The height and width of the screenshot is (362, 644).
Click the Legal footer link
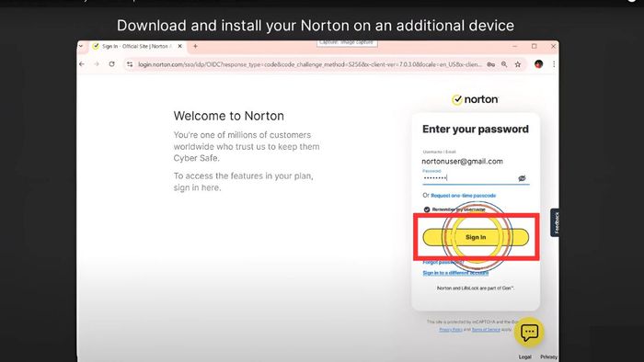[x=525, y=357]
